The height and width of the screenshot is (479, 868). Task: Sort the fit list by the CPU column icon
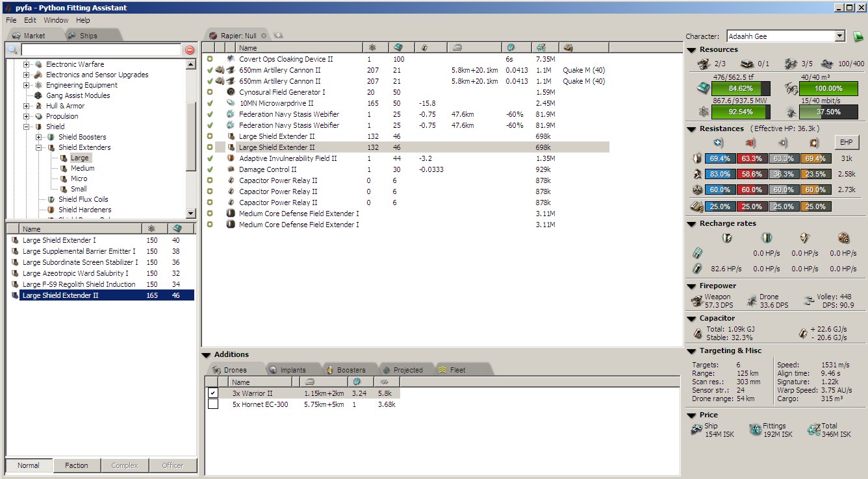tap(399, 47)
